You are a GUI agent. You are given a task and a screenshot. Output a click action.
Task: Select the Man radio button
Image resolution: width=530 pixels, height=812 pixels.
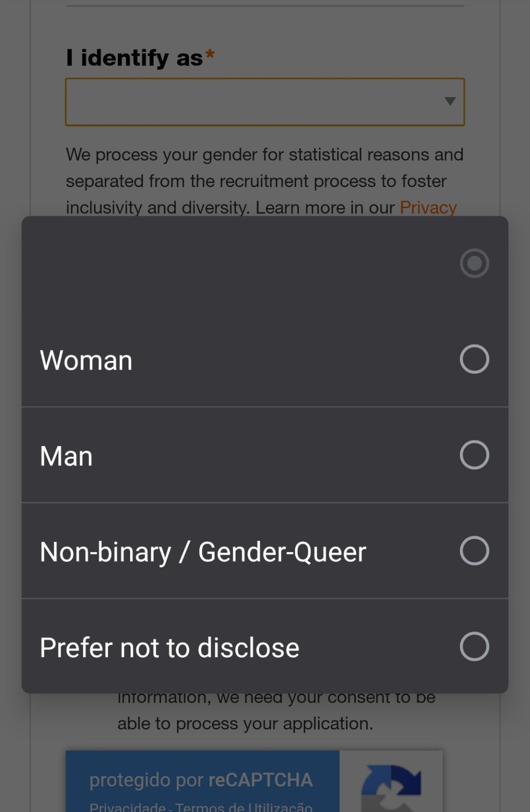coord(474,455)
